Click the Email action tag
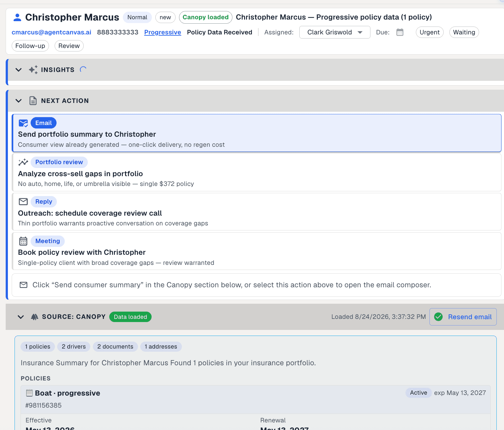 point(44,123)
